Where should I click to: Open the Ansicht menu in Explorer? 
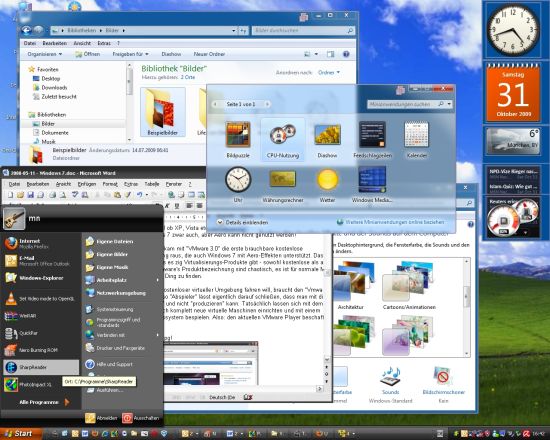point(82,43)
